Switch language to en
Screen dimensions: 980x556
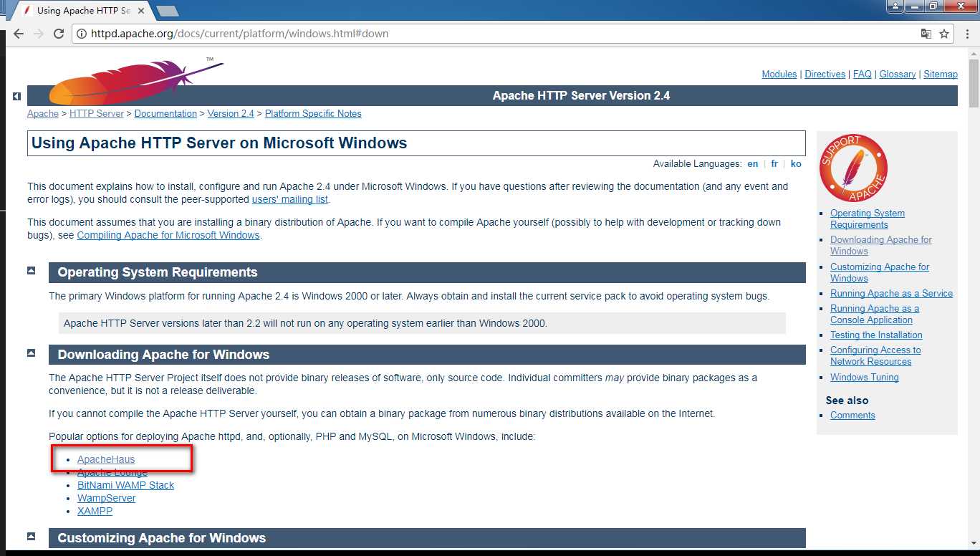753,164
